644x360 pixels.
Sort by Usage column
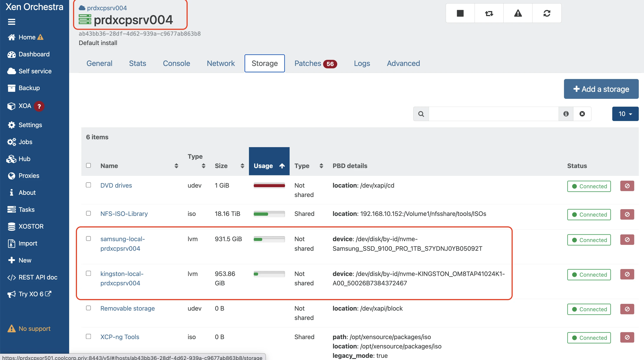pos(269,161)
